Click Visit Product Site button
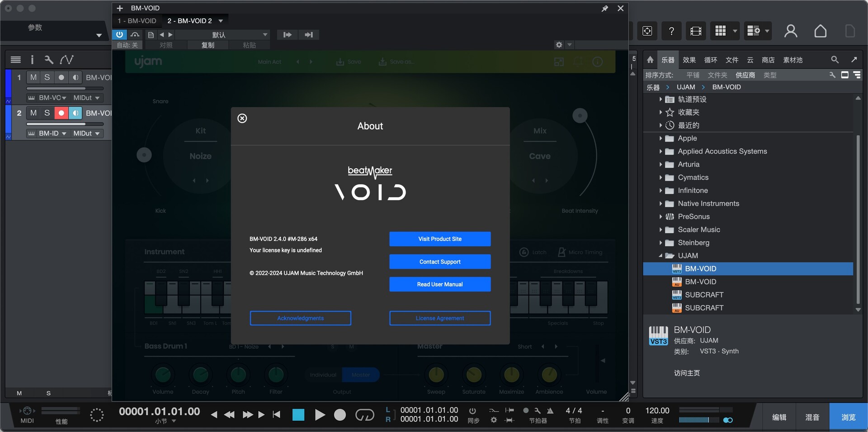This screenshot has width=868, height=432. (440, 239)
